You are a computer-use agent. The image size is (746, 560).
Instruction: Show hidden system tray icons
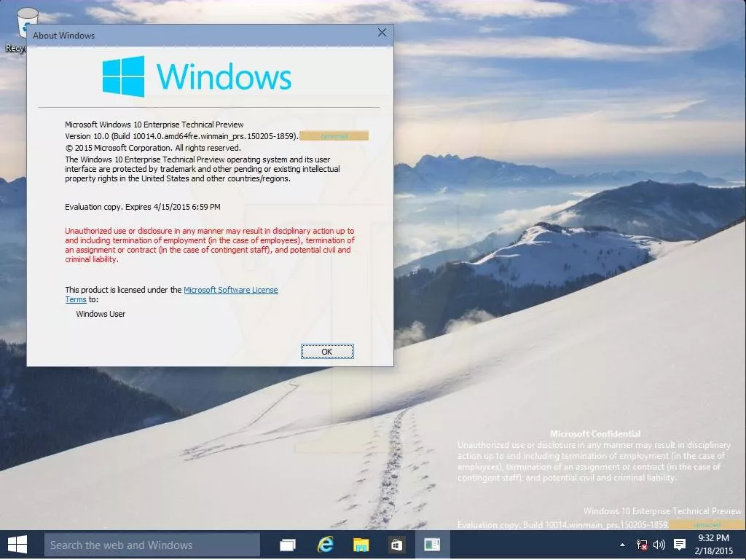(622, 545)
